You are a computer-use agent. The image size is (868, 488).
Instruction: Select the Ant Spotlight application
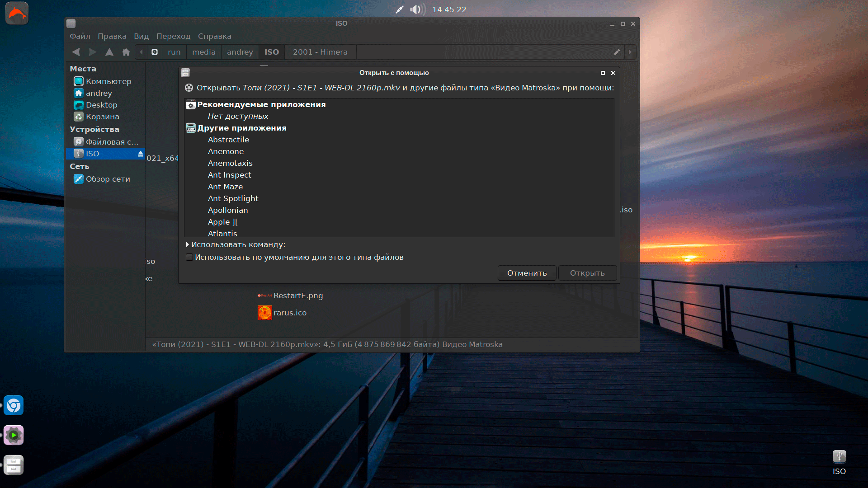[233, 198]
